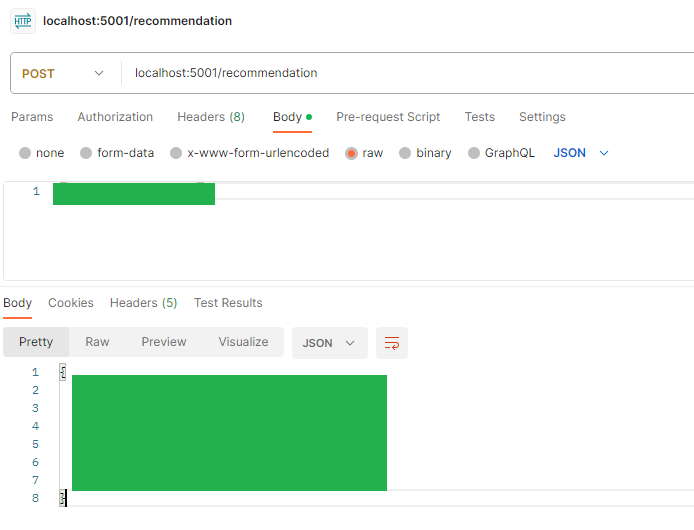Select the binary radio button
Screen dimensions: 694x530
pos(405,153)
